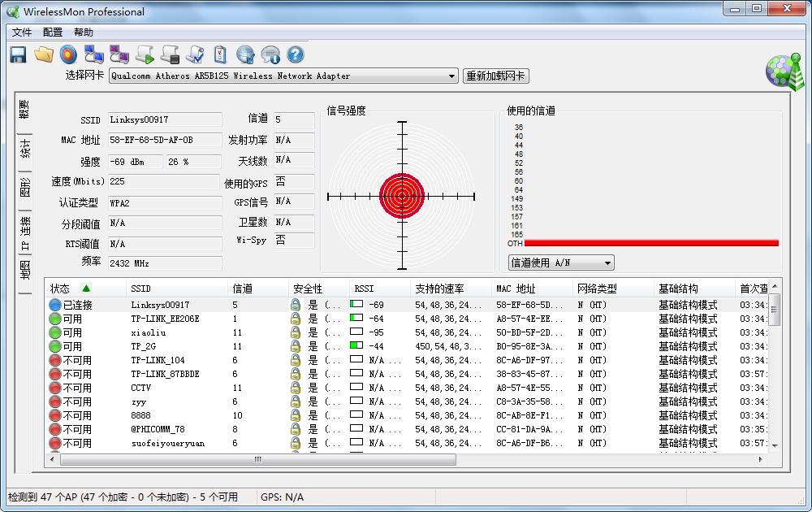Screen dimensions: 812x512
Task: Click the speech bubble info toolbar icon
Action: [x=270, y=54]
